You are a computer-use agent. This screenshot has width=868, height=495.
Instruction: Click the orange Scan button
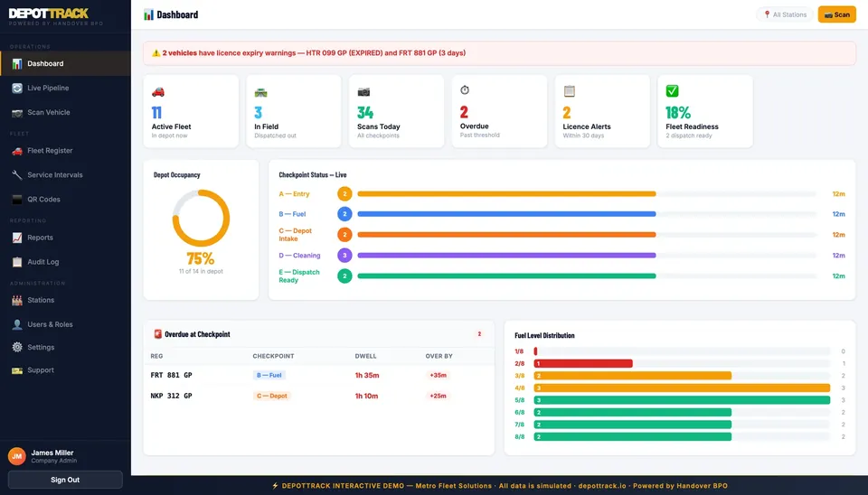[x=836, y=15]
